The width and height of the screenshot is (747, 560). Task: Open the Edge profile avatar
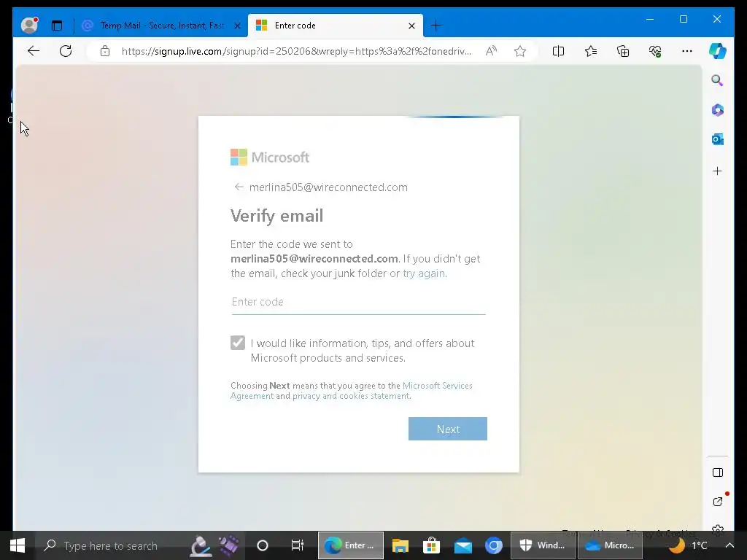29,26
